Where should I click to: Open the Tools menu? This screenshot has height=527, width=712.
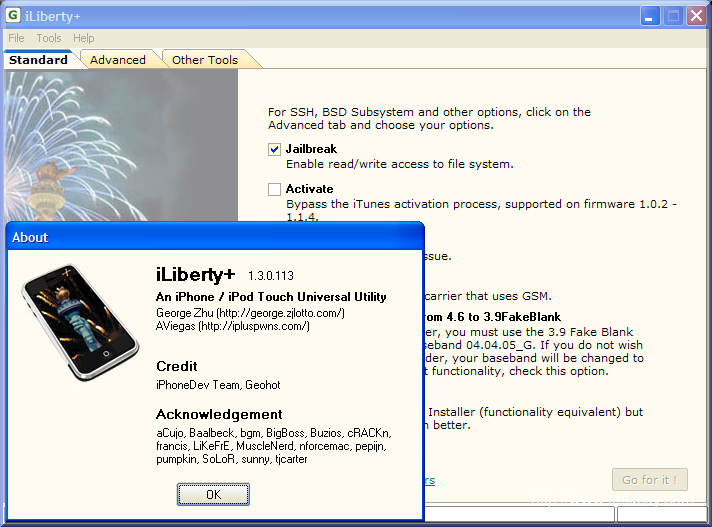49,38
